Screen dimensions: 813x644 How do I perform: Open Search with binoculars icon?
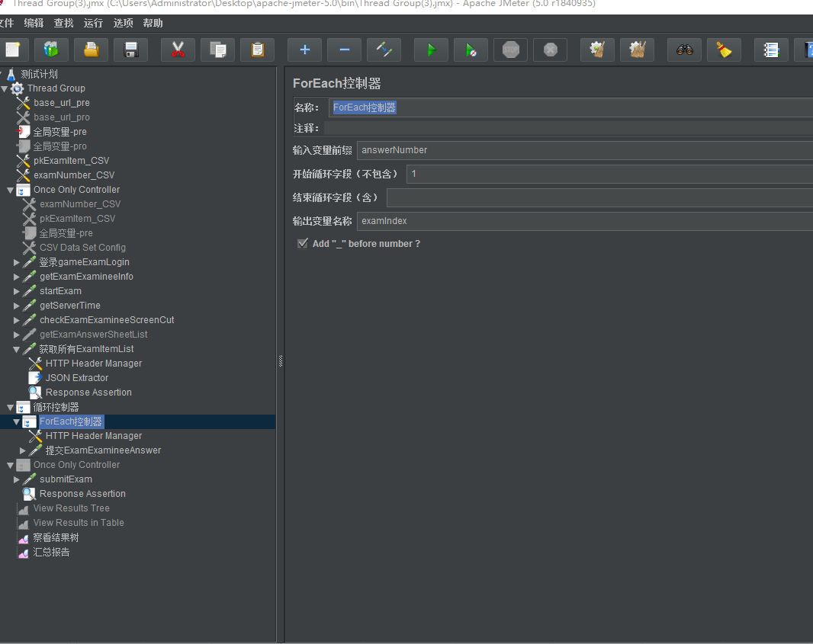point(684,50)
